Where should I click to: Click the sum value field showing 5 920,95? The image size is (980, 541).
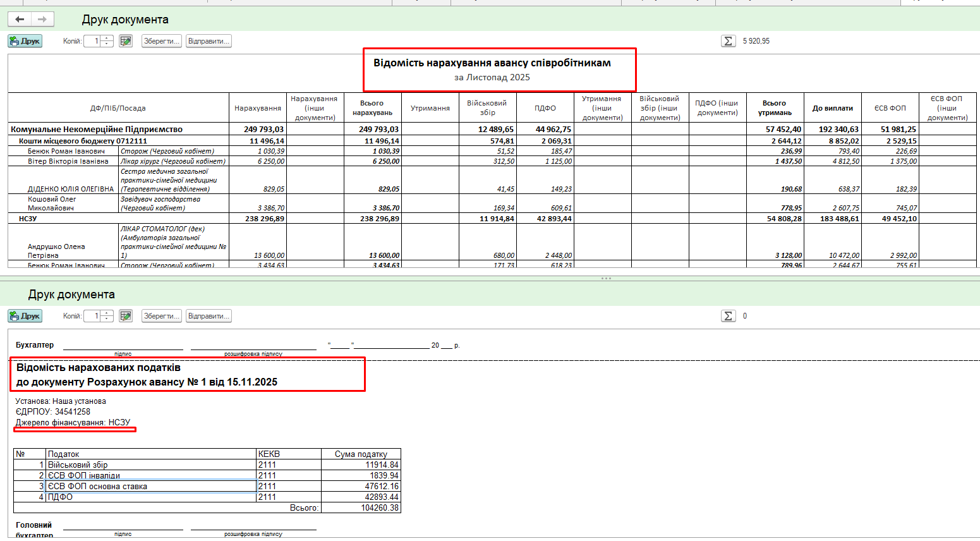756,41
